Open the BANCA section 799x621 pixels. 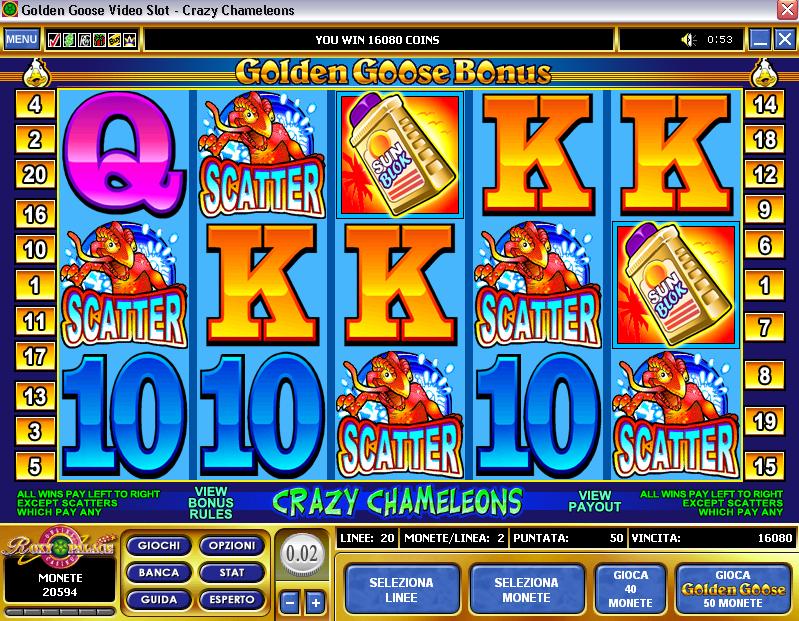click(158, 573)
